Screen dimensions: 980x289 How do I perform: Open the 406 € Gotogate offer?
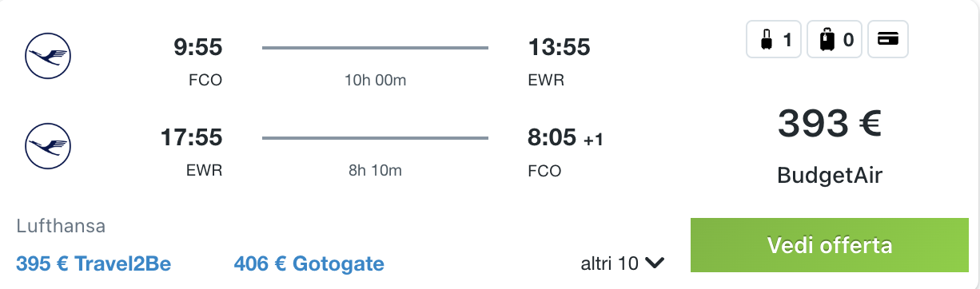coord(309,263)
